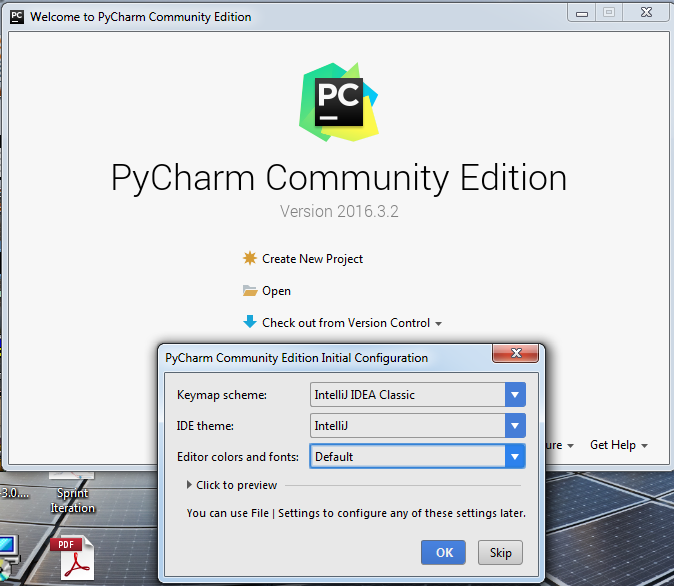Open the IDE theme dropdown arrow

tap(515, 426)
